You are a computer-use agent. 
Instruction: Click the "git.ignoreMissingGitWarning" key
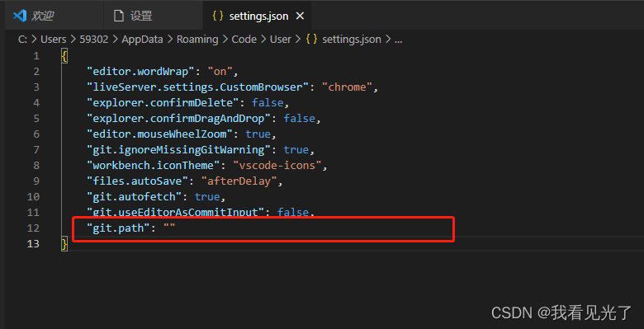178,150
